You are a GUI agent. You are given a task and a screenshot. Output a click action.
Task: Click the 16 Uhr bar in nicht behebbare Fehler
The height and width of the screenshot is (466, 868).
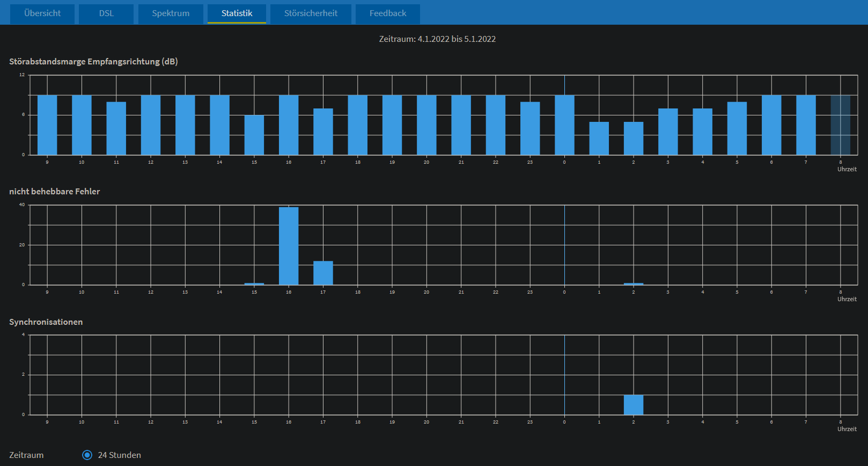(x=289, y=246)
